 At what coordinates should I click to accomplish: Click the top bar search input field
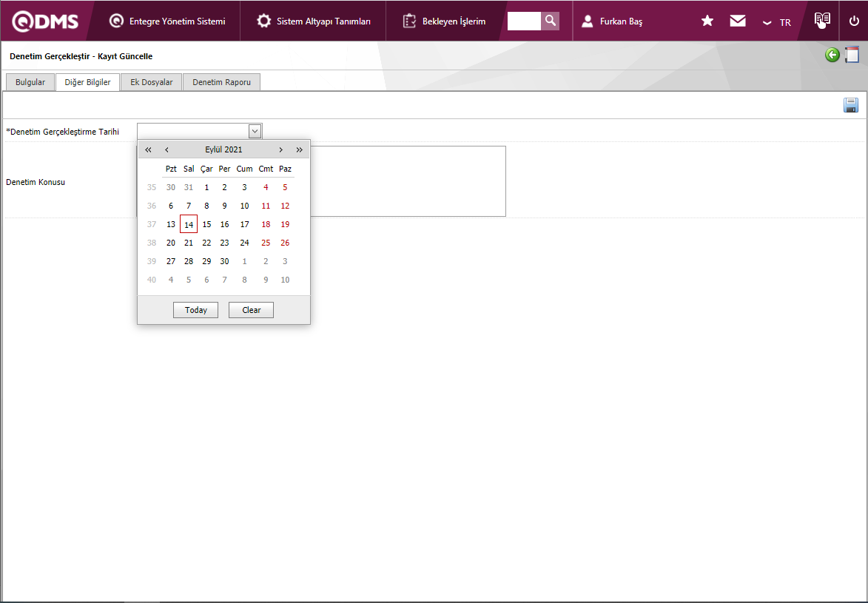tap(524, 21)
